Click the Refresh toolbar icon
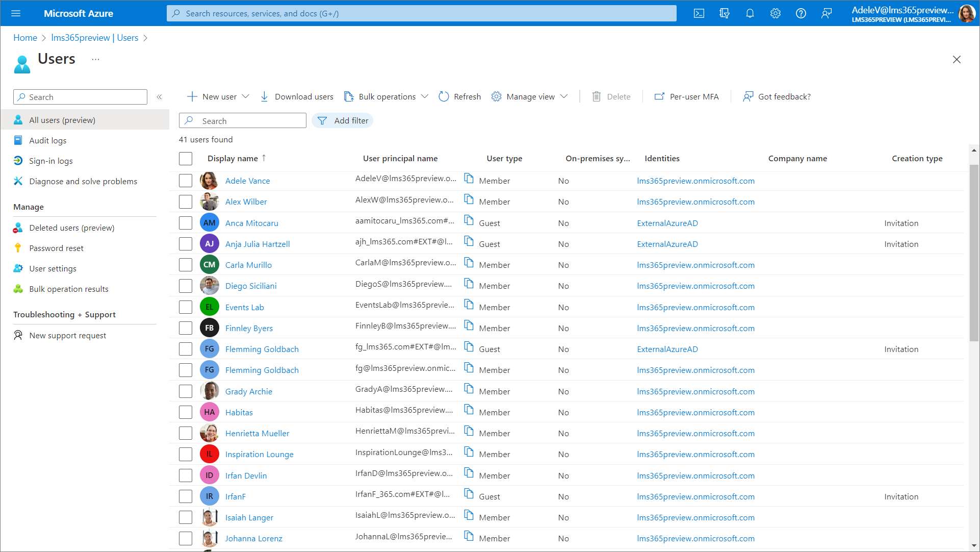The image size is (980, 552). 444,96
